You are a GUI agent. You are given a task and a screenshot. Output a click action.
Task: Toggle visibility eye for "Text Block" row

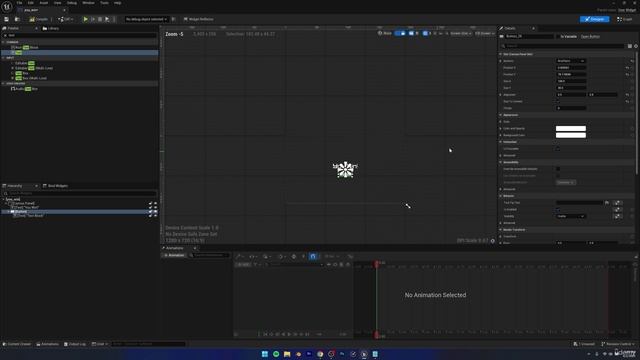point(156,216)
